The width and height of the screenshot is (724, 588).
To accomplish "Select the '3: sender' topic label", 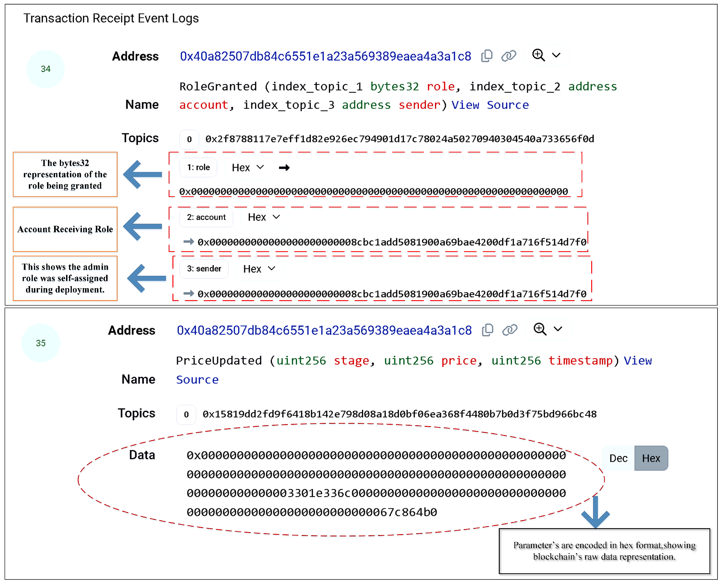I will (204, 269).
